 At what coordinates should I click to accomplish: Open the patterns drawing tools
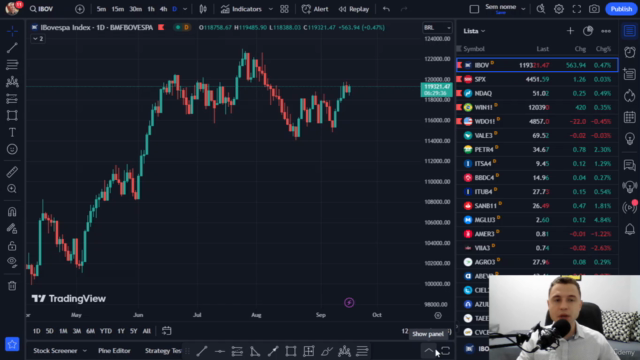12,82
